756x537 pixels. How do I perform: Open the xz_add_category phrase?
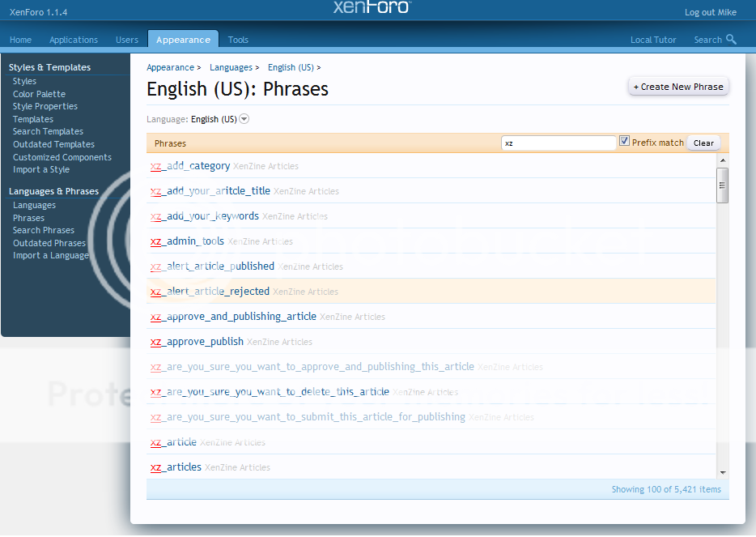(189, 165)
